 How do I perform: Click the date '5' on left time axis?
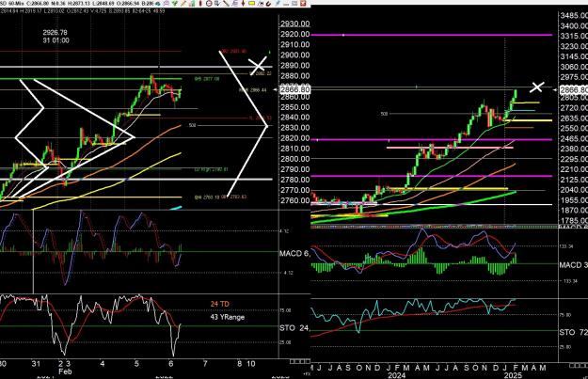click(x=136, y=364)
